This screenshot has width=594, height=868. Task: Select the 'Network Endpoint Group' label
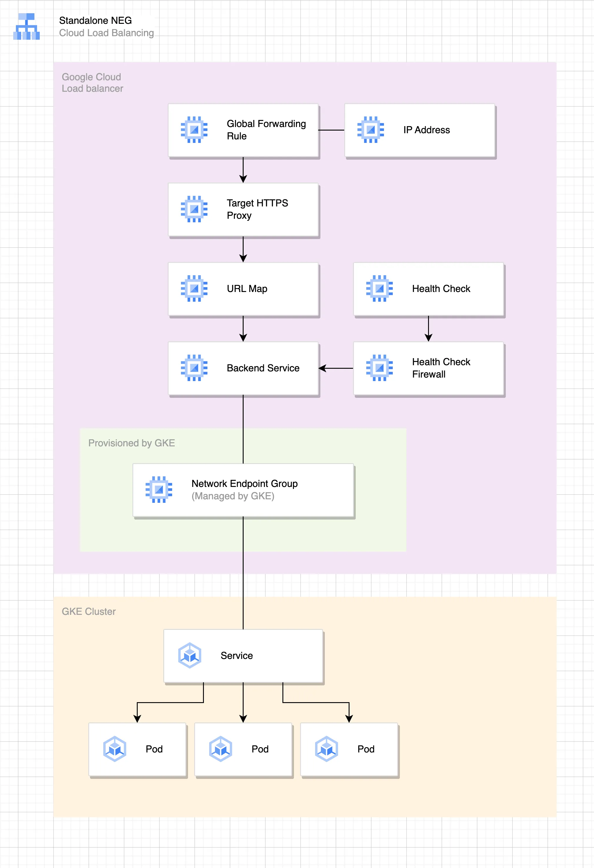pos(244,483)
